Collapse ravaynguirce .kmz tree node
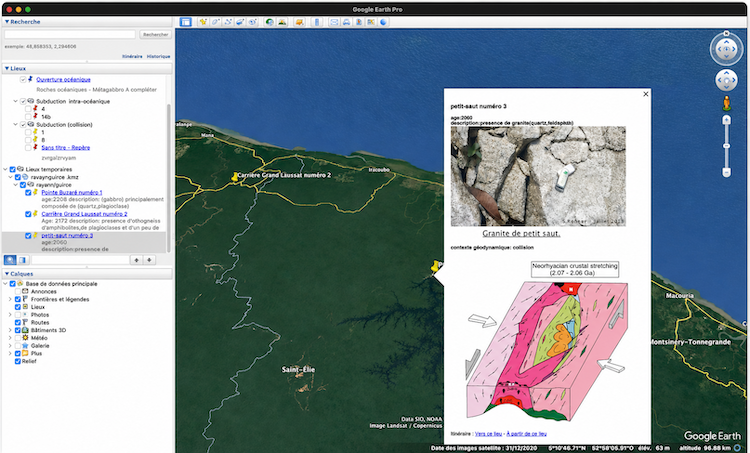750x453 pixels. click(x=11, y=177)
